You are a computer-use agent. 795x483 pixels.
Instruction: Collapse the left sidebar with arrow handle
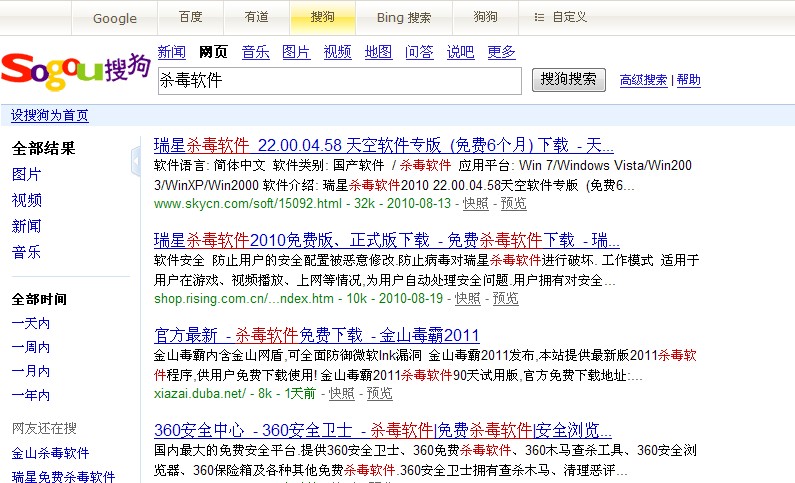click(135, 161)
